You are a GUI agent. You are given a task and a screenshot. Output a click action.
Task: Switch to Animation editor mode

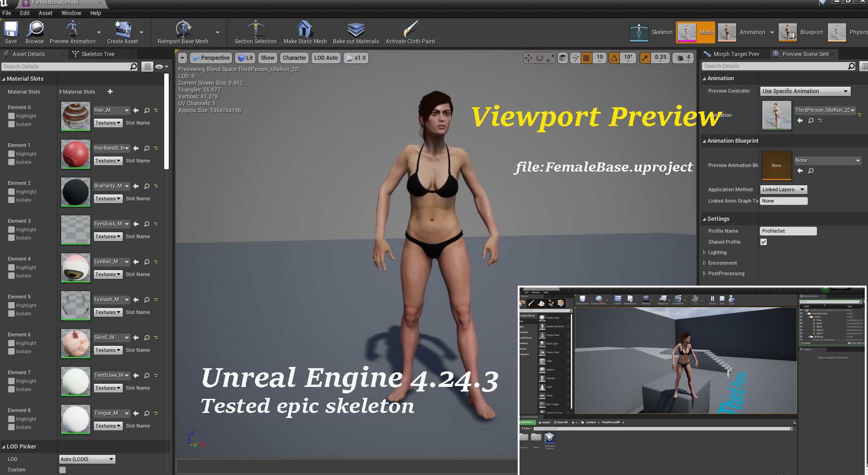point(742,32)
